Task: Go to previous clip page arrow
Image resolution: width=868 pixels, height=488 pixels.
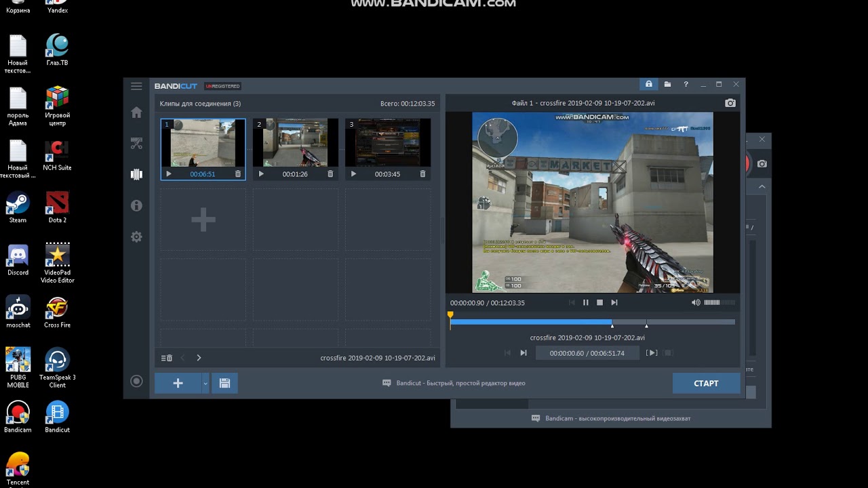Action: tap(182, 358)
